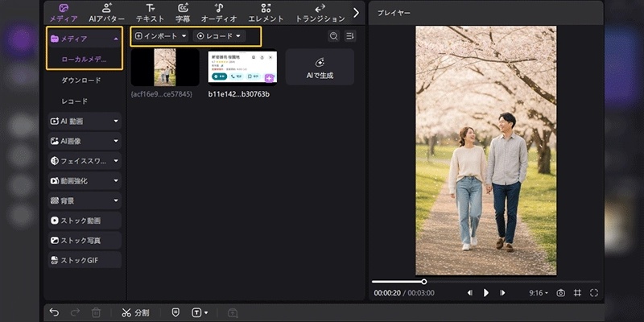The height and width of the screenshot is (322, 644).
Task: Open the メディア tab in top toolbar
Action: click(x=64, y=13)
